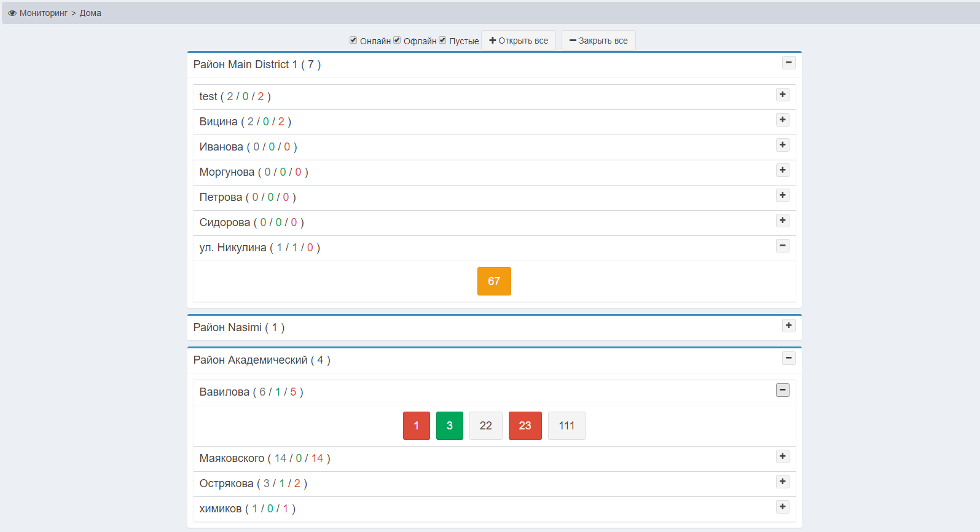Toggle the Онлайн checkbox
980x532 pixels.
(353, 41)
